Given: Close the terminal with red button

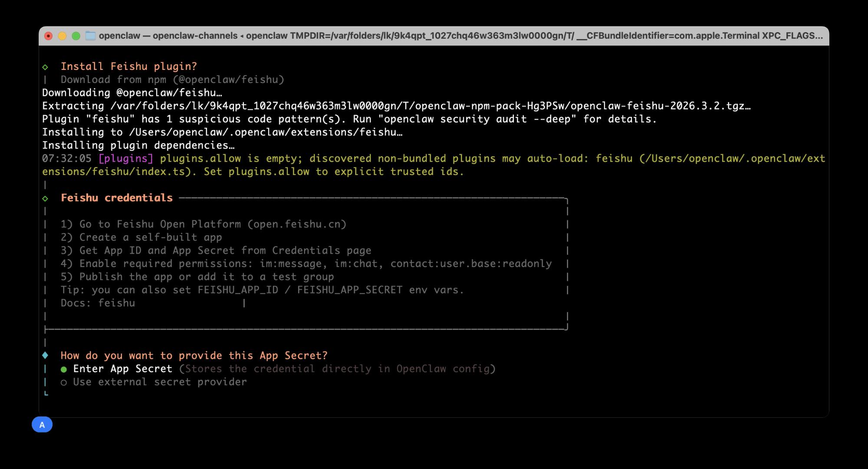Looking at the screenshot, I should coord(49,36).
